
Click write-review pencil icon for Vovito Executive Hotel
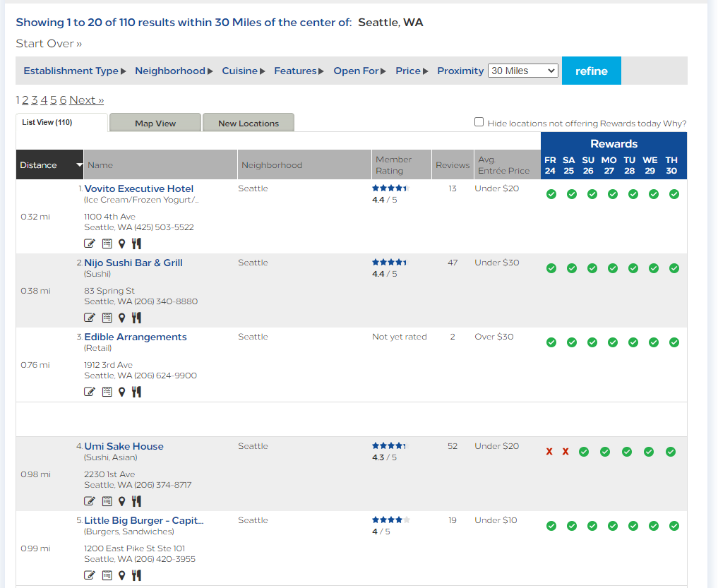click(89, 244)
